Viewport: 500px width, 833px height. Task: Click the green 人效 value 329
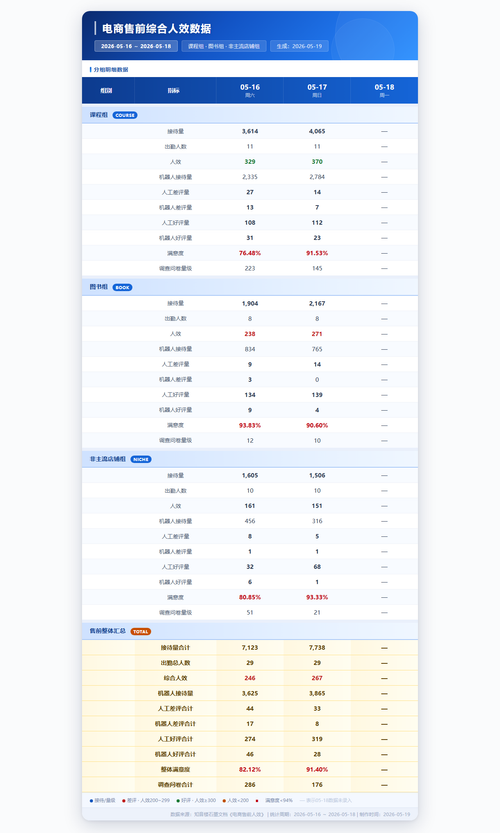(x=250, y=162)
